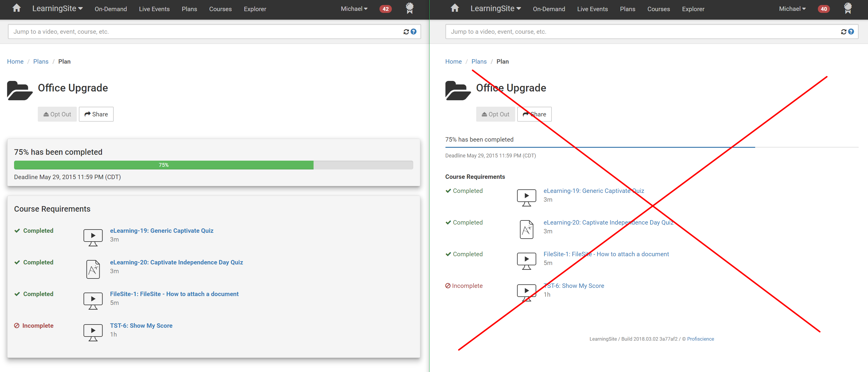Expand the LearningSite dropdown in left navbar
This screenshot has width=868, height=372.
(x=58, y=9)
